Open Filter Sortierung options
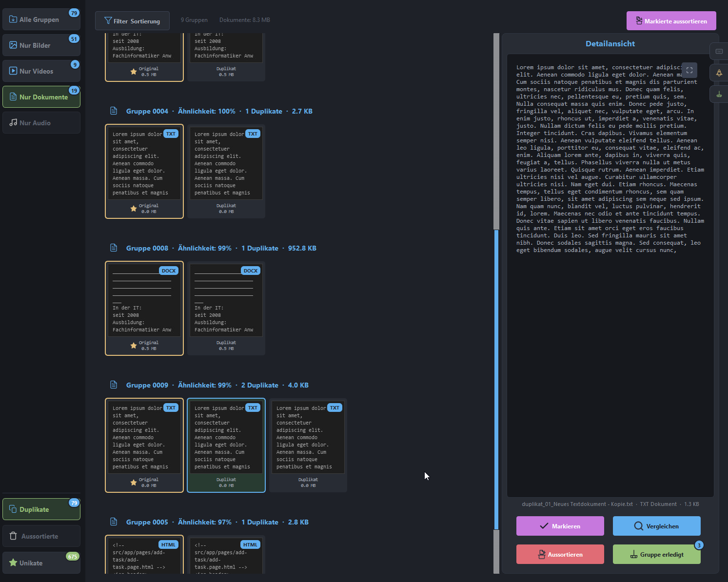 tap(132, 21)
